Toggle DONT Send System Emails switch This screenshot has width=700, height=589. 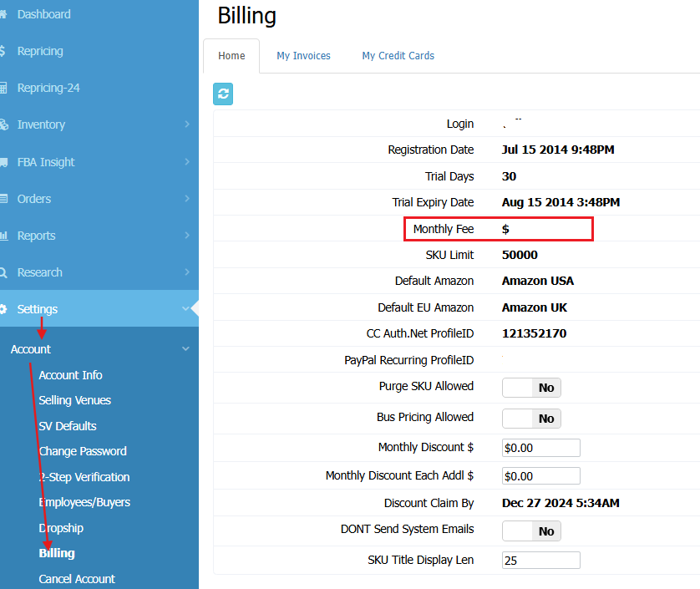531,531
